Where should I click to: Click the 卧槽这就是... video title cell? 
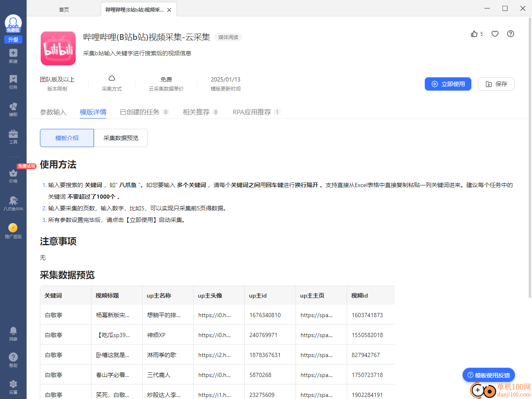(x=117, y=355)
